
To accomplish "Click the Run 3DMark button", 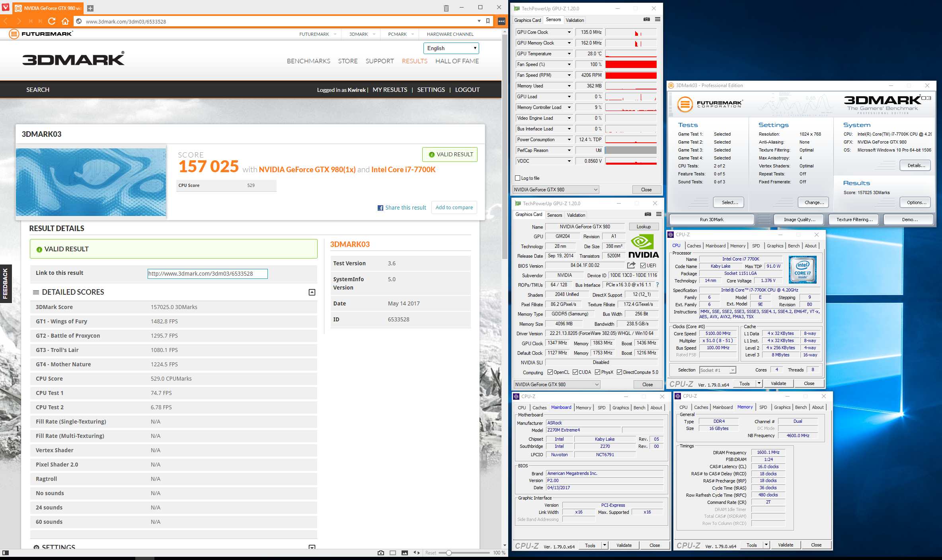I will (x=712, y=220).
